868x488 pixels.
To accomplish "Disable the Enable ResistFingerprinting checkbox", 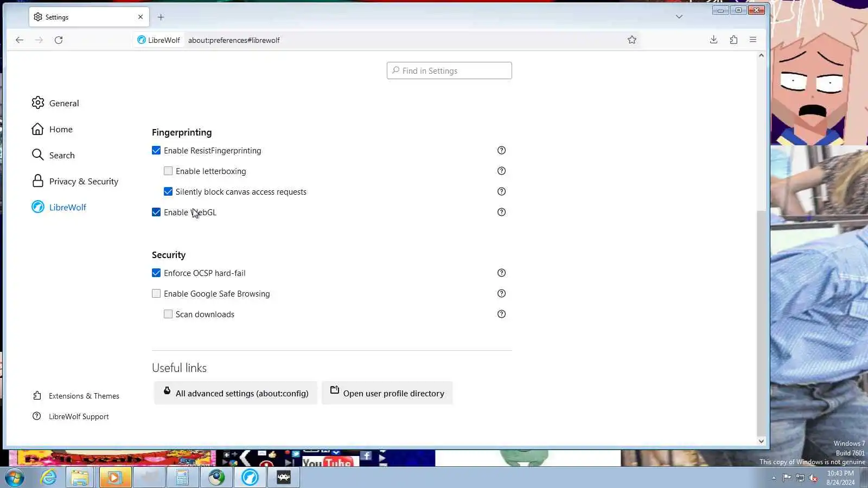I will click(x=156, y=150).
